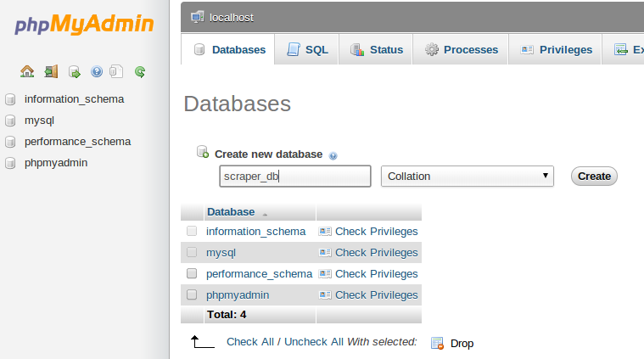Screen dimensions: 644x359
Task: Reload navigation frame with green refresh icon
Action: coord(140,72)
